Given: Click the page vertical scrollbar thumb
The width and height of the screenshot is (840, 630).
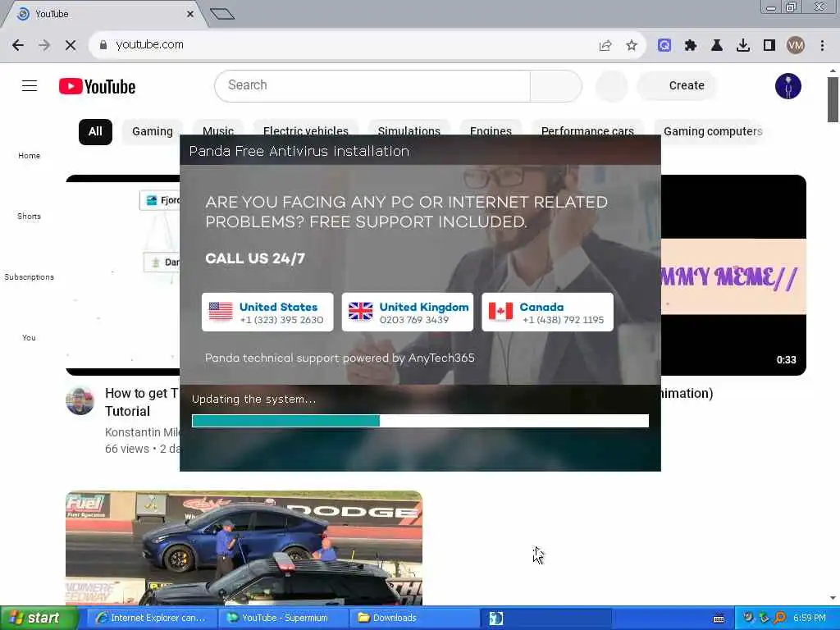Looking at the screenshot, I should click(833, 99).
